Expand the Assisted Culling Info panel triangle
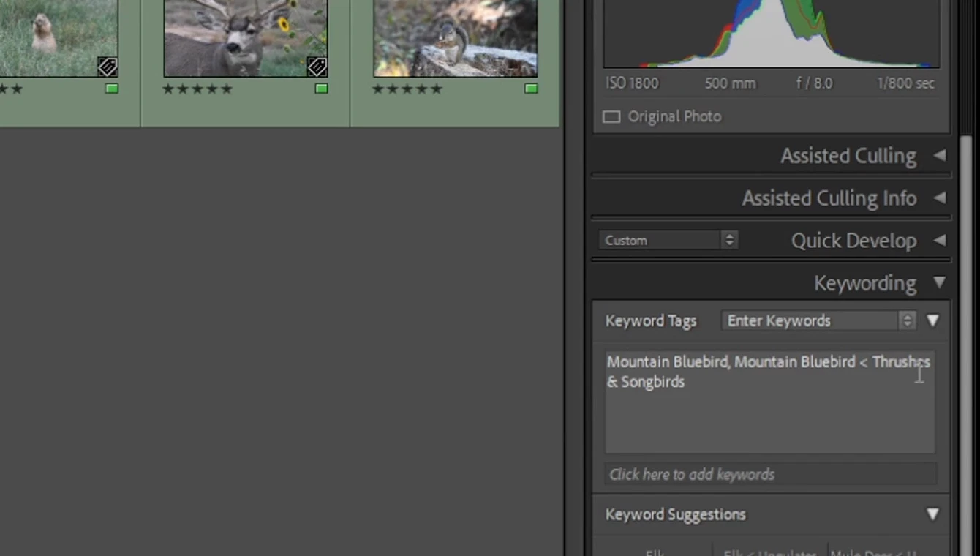The width and height of the screenshot is (980, 556). click(x=940, y=198)
